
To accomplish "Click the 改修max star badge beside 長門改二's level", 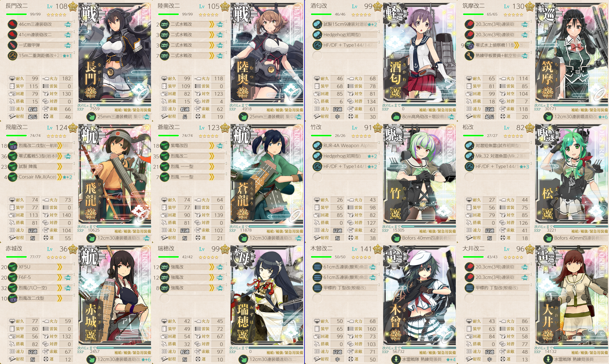I will pyautogui.click(x=73, y=7).
